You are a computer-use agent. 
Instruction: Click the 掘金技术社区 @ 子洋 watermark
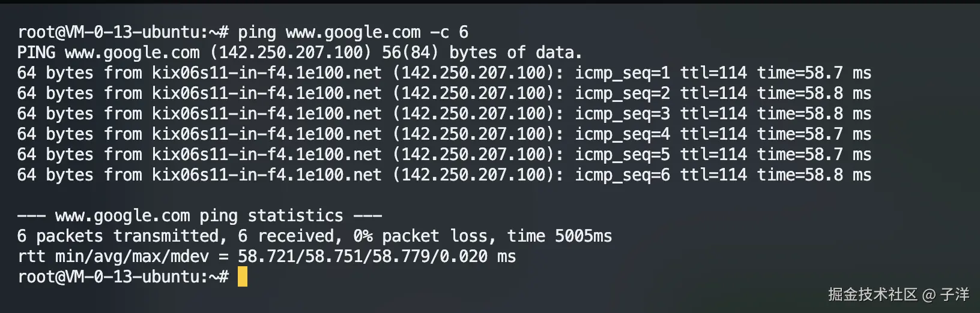898,294
